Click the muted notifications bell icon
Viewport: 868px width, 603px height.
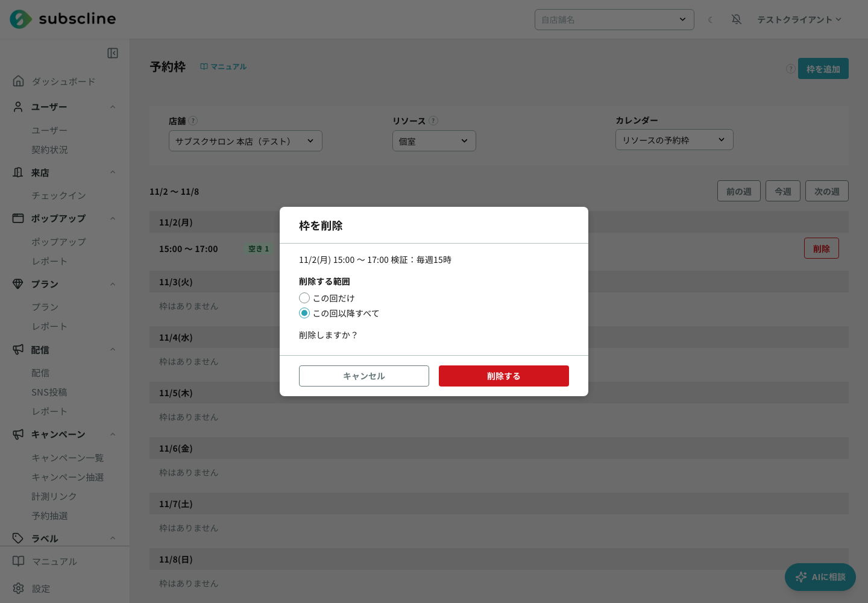click(x=737, y=19)
